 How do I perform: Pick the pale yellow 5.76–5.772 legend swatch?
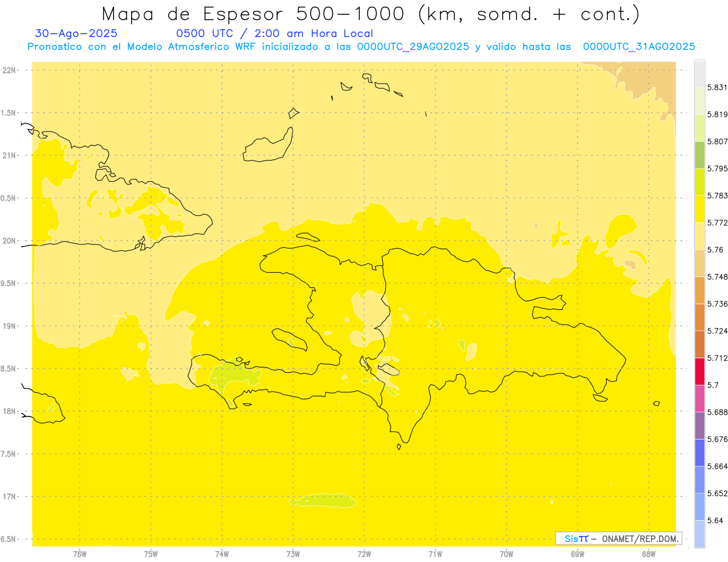click(699, 236)
